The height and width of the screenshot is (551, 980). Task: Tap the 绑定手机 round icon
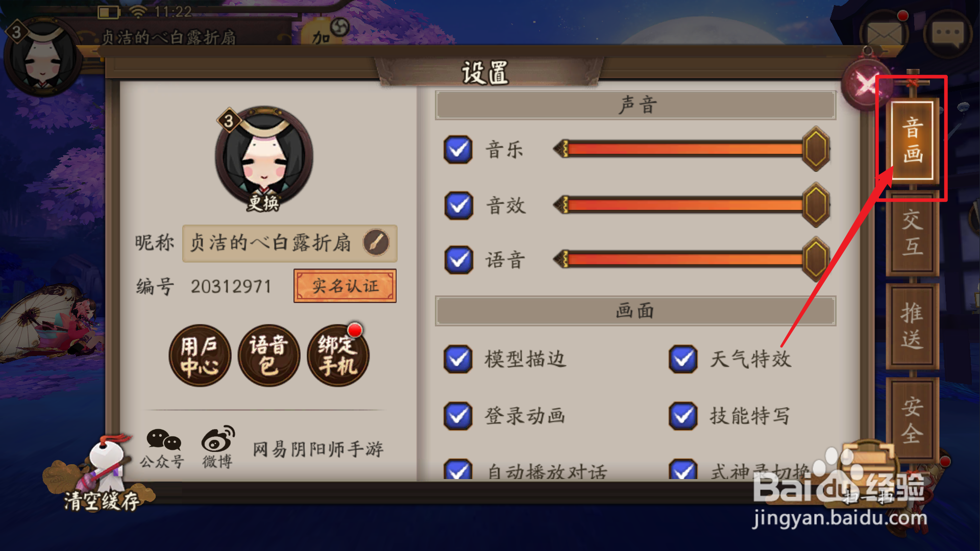point(338,356)
